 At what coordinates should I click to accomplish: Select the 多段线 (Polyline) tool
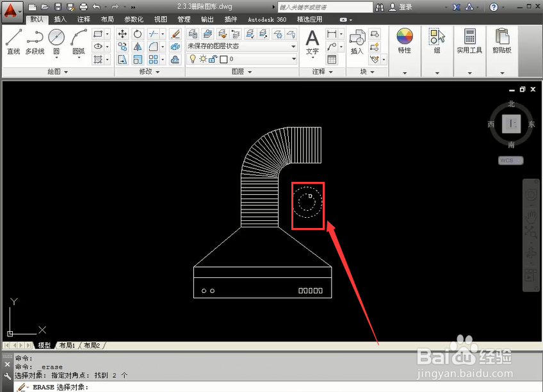pos(35,42)
